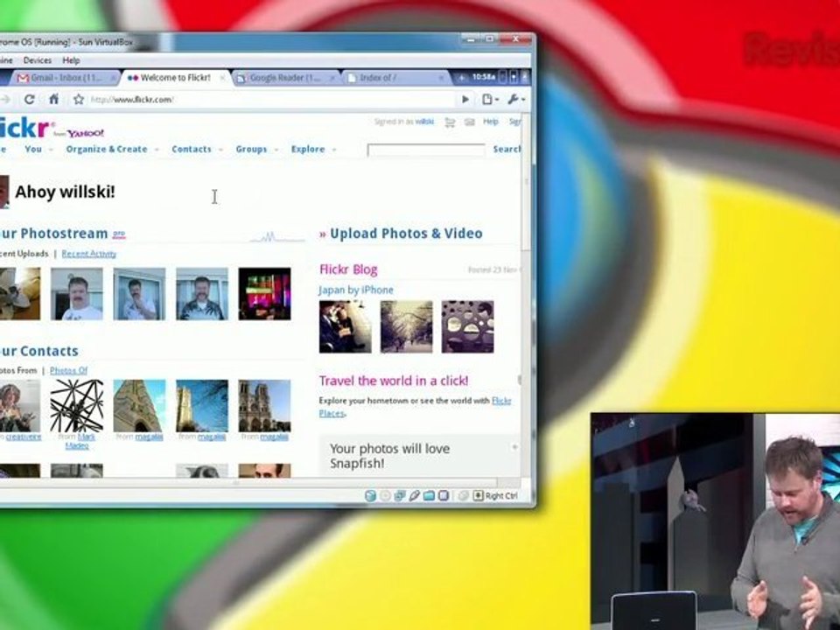This screenshot has width=840, height=630.
Task: Open the snowy tree path blog thumbnail
Action: pos(407,326)
